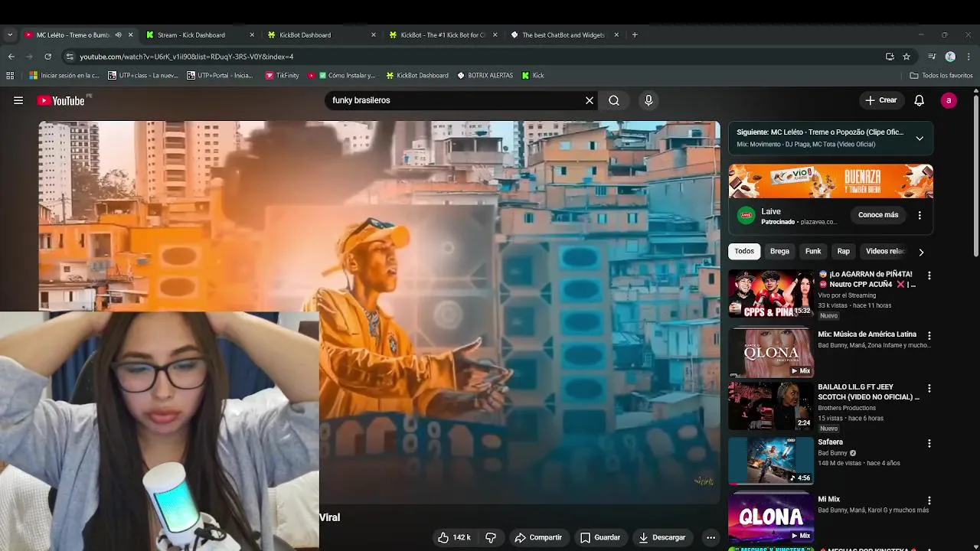Click the page vertical scrollbar
Screen dimensions: 980x551
(975, 176)
